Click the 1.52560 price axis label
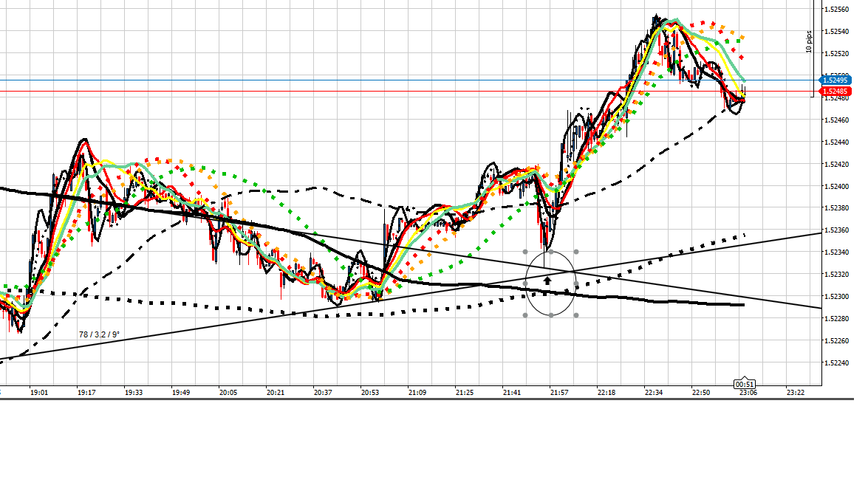The width and height of the screenshot is (868, 488). pos(836,10)
